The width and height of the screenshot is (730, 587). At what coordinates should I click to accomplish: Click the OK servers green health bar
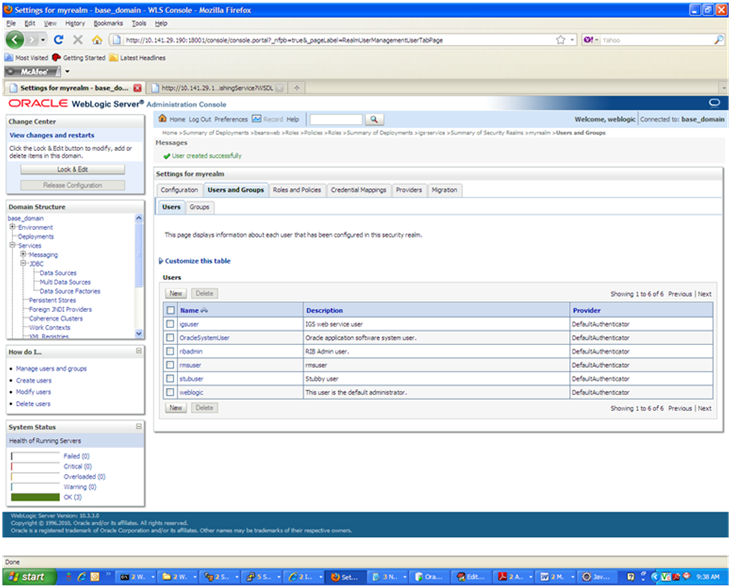pos(35,497)
